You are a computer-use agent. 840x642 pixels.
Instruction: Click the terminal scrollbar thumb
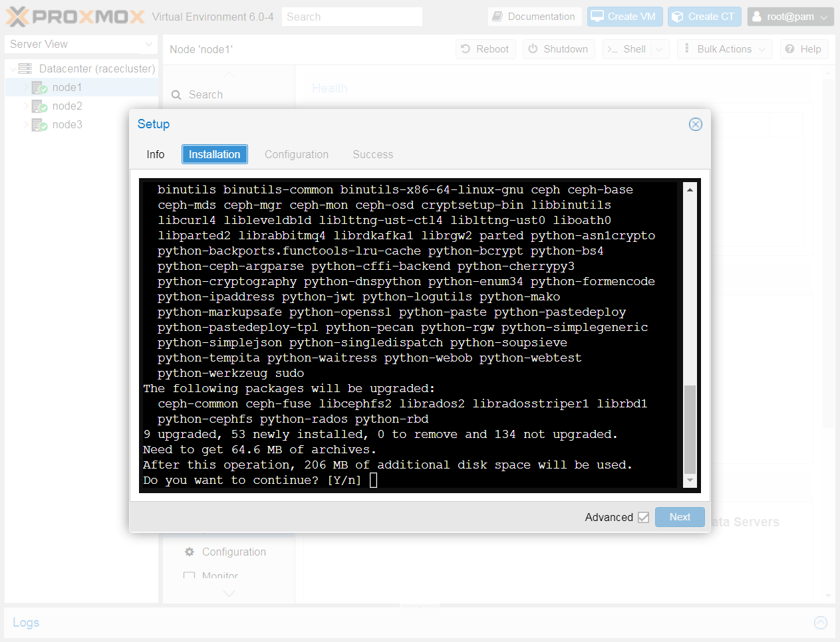(x=690, y=429)
